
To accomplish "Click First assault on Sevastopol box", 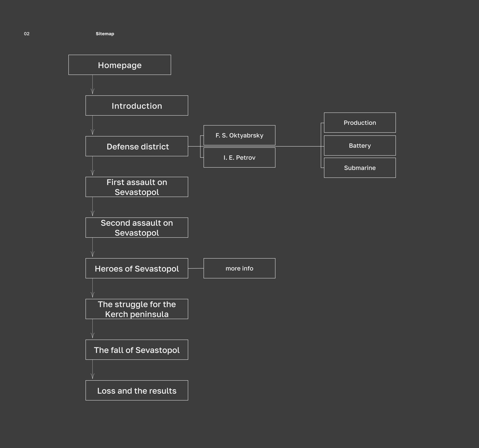I will tap(137, 187).
